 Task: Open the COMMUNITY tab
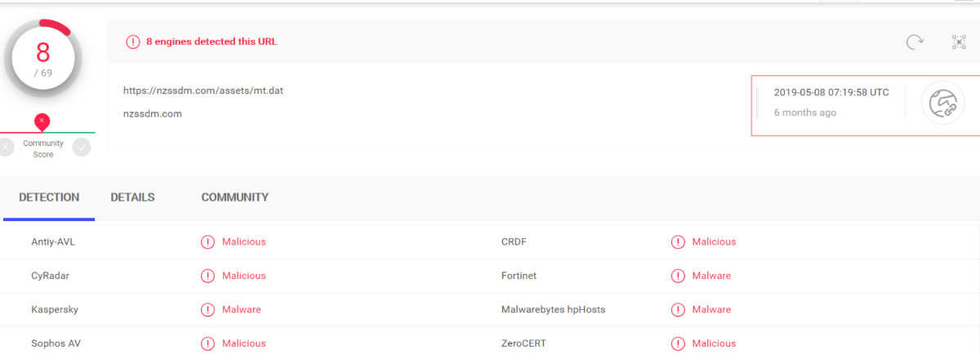point(234,197)
